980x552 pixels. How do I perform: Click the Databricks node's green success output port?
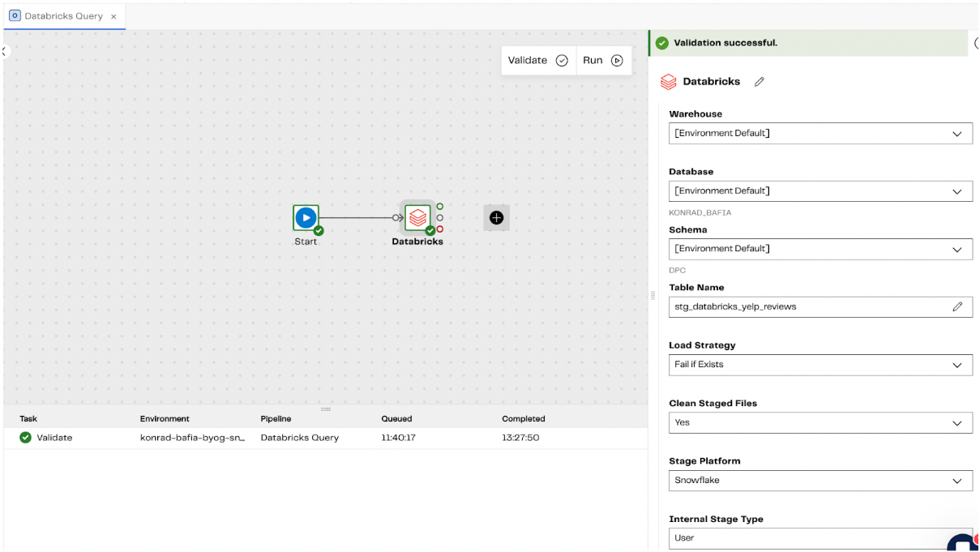[x=440, y=206]
